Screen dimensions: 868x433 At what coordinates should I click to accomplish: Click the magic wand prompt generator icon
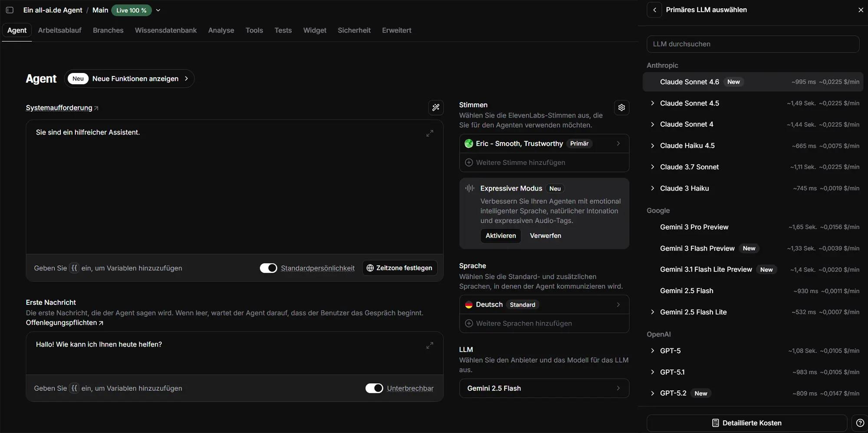436,108
